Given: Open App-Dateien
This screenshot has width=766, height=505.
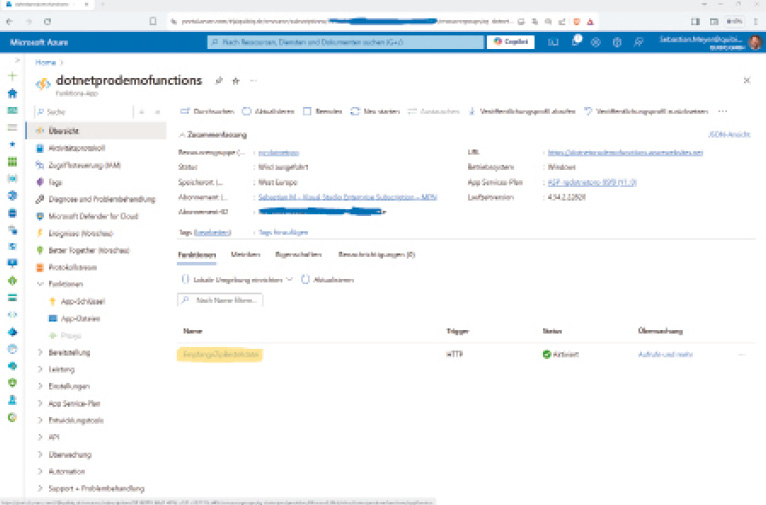Looking at the screenshot, I should pyautogui.click(x=80, y=318).
